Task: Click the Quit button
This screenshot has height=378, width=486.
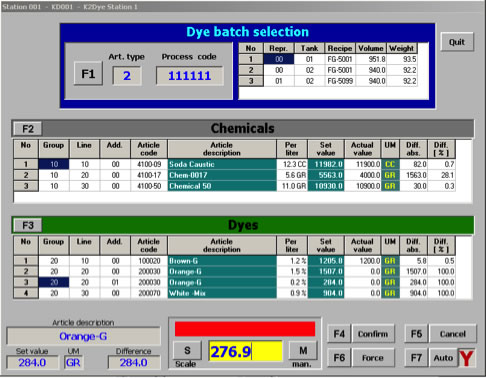Action: pos(457,42)
